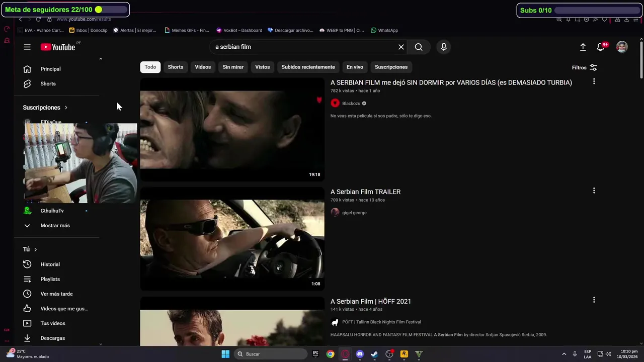Select the 'En vivo' filter chip
The width and height of the screenshot is (644, 362).
click(355, 67)
